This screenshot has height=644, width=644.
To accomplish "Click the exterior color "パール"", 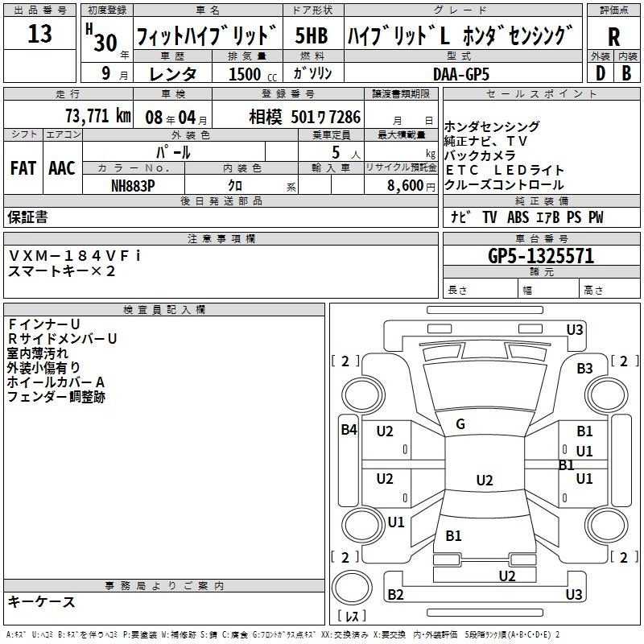I will point(173,153).
